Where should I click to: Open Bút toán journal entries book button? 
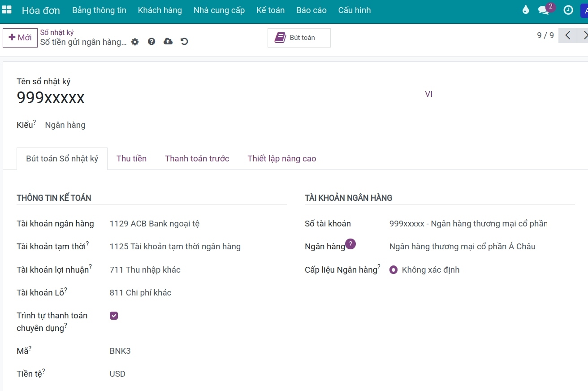(299, 38)
